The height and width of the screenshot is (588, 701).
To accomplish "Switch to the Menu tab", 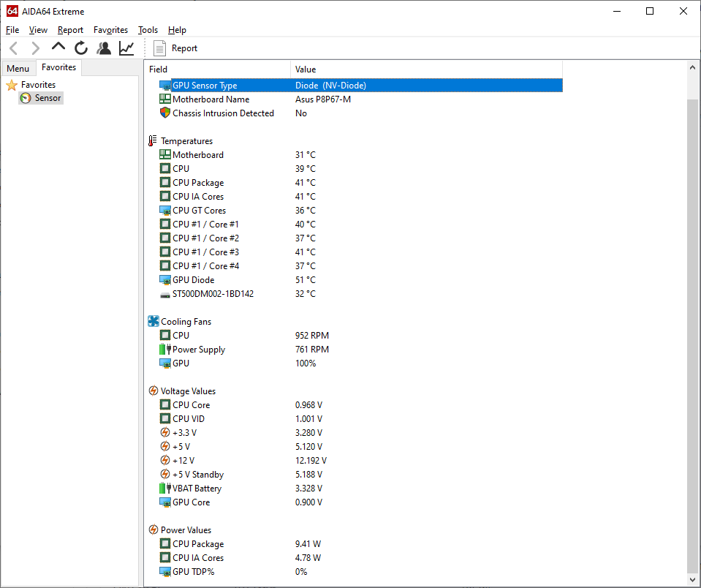I will tap(18, 68).
